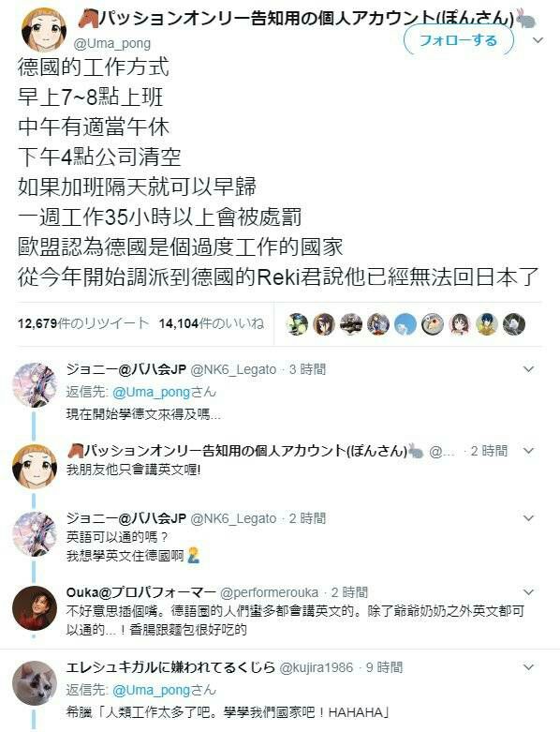Open @performerouka username link
Viewport: 560px width, 732px height.
[269, 592]
